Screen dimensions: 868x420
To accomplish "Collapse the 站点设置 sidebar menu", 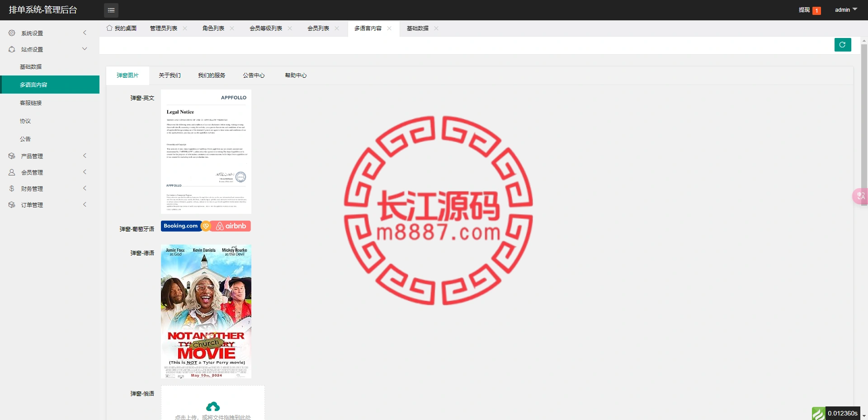I will [x=49, y=49].
